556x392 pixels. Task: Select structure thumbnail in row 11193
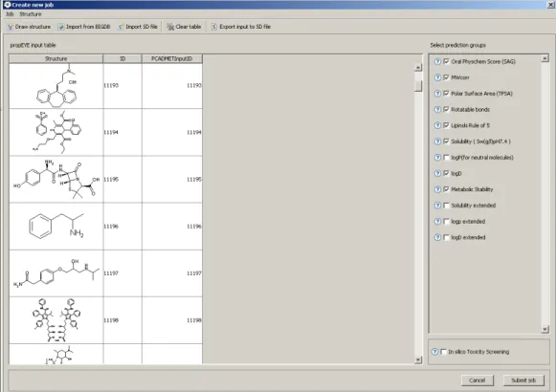tap(56, 86)
